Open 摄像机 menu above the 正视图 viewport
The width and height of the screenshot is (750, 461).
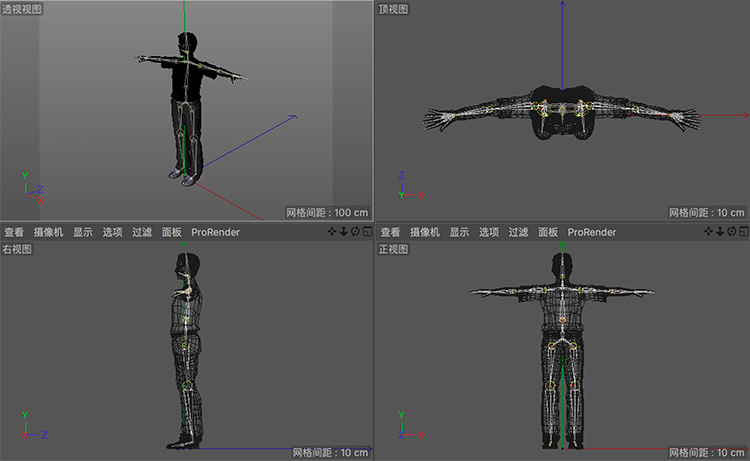click(x=425, y=232)
